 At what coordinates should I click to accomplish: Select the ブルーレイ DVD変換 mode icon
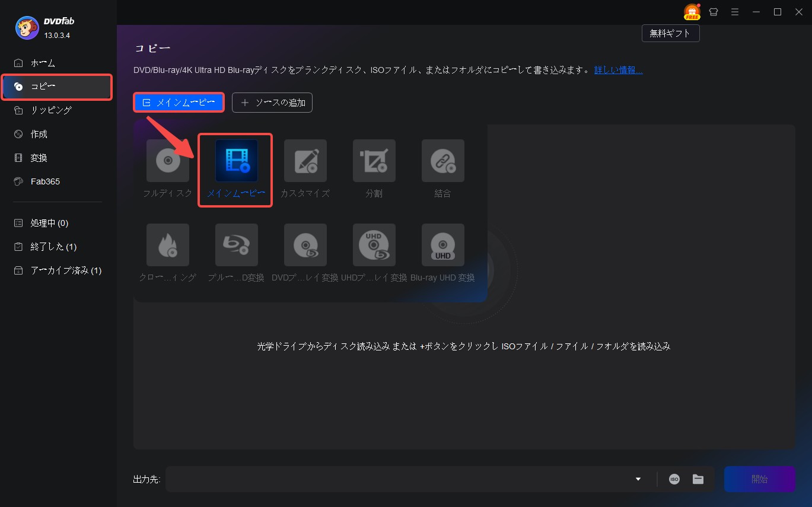(237, 245)
